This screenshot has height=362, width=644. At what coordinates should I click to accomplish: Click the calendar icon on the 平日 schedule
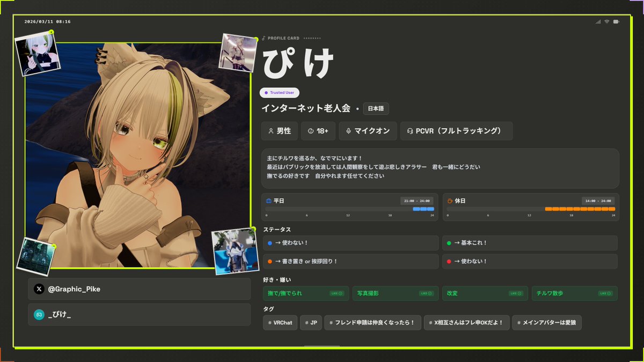(x=268, y=201)
